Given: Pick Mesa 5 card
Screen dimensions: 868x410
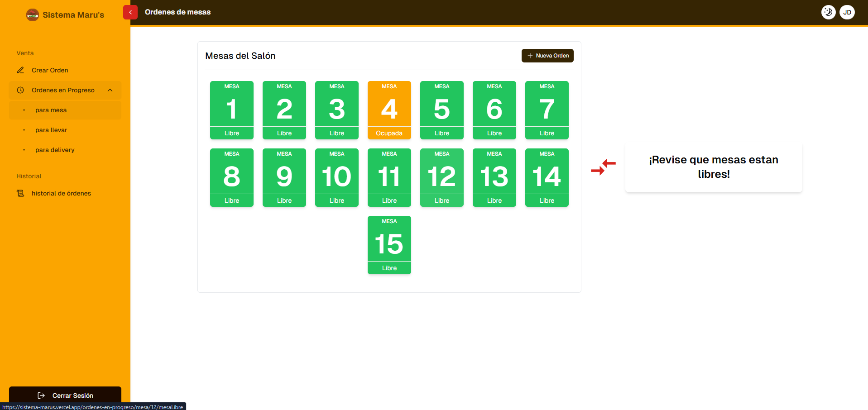Looking at the screenshot, I should (x=442, y=110).
